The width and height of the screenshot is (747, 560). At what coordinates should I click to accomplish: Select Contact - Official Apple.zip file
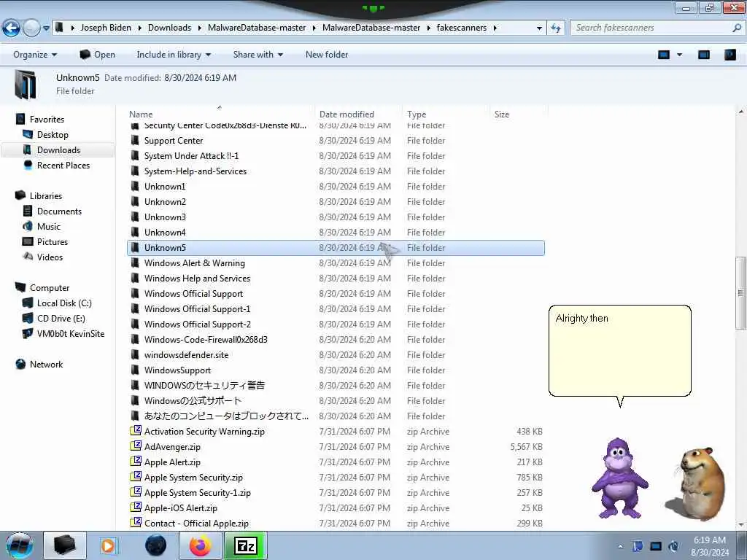coord(196,524)
